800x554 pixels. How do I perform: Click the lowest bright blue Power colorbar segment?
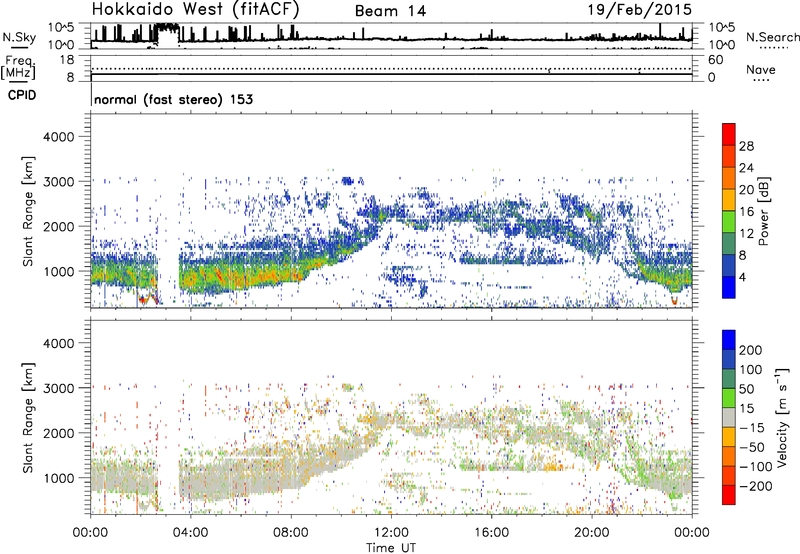click(729, 288)
